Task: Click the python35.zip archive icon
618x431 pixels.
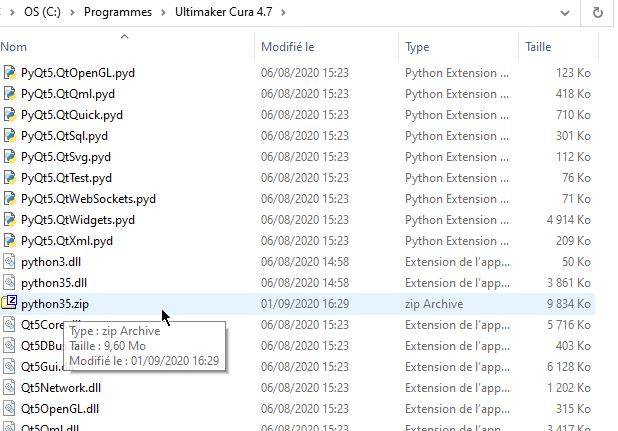Action: tap(9, 303)
